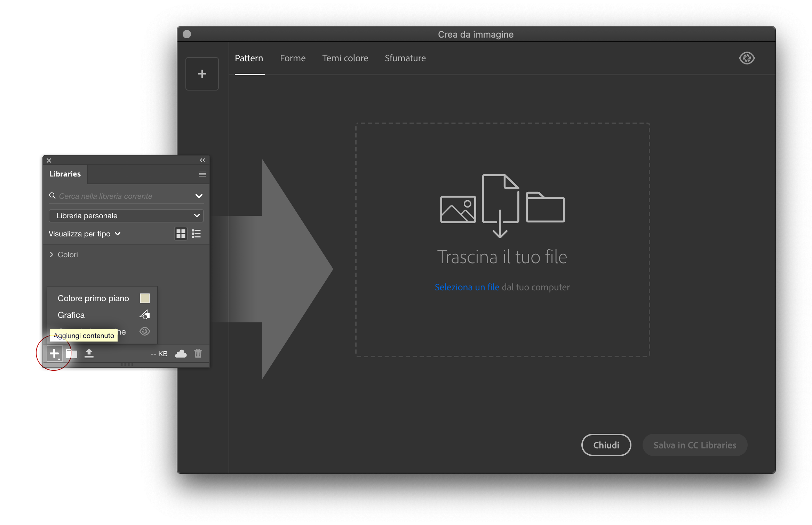Switch to the Forme tab

[x=293, y=58]
